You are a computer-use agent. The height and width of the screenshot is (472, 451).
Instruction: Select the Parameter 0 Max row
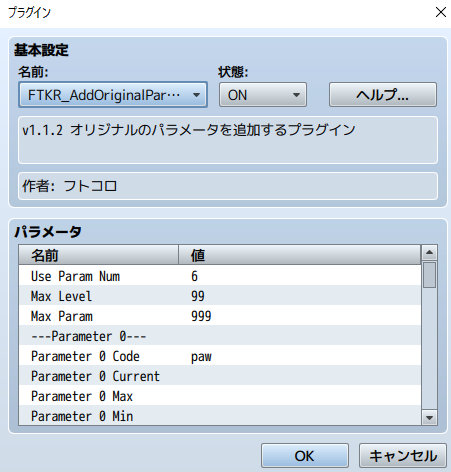(220, 396)
